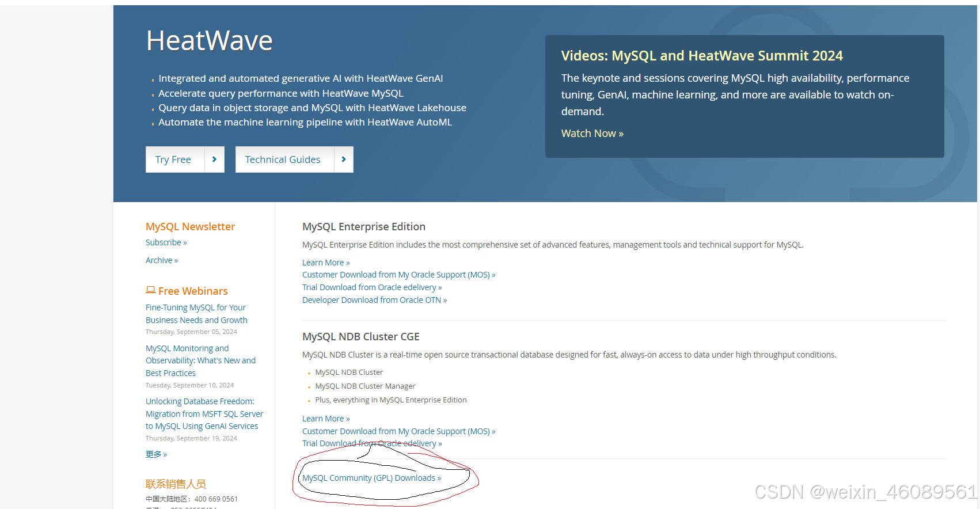The height and width of the screenshot is (509, 980).
Task: Click the Watch Now link
Action: coord(592,134)
